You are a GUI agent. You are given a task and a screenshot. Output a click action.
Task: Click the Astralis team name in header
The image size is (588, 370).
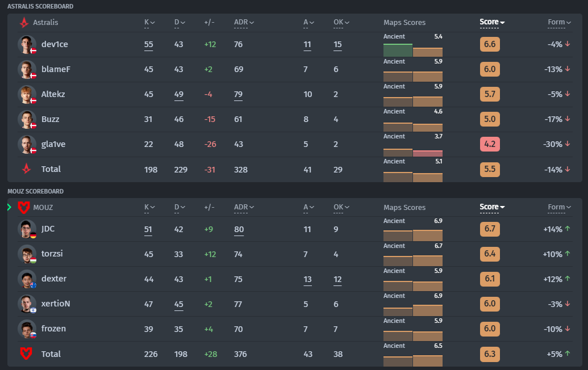tap(45, 23)
